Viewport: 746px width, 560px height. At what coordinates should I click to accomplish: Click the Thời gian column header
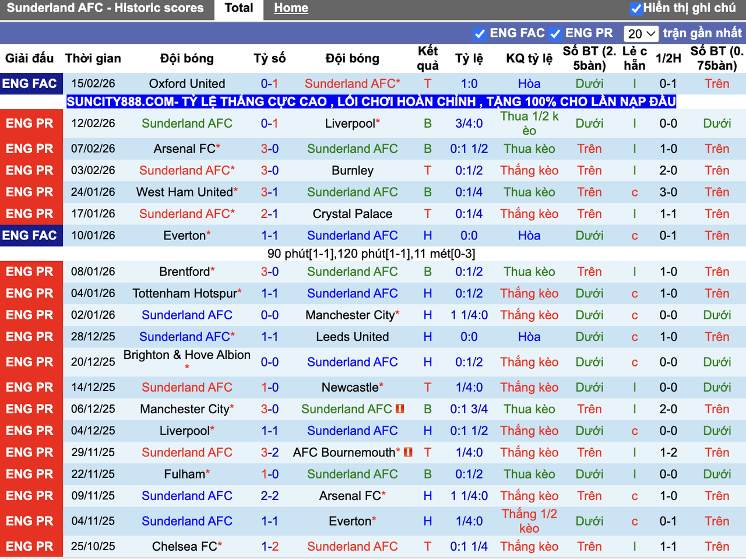(93, 58)
